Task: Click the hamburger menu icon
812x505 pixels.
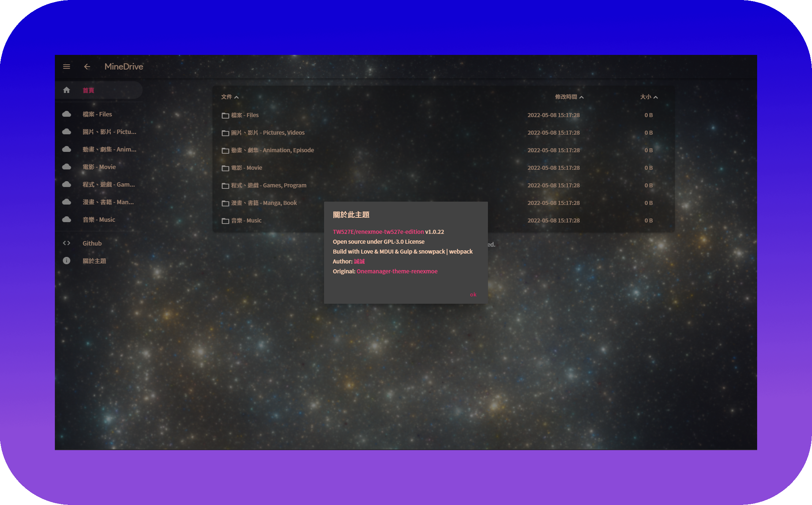Action: (x=67, y=67)
